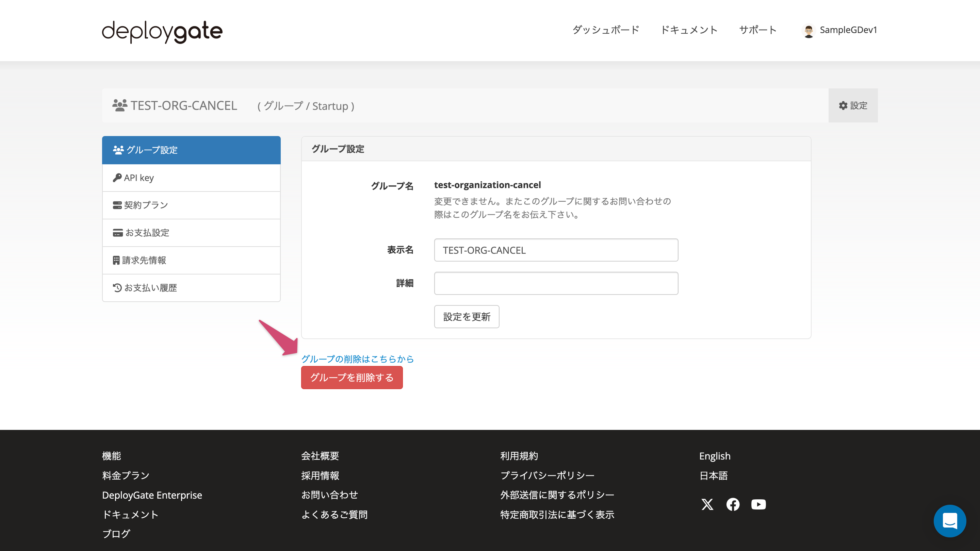The image size is (980, 551).
Task: Open ドキュメント from the top navigation
Action: 689,30
